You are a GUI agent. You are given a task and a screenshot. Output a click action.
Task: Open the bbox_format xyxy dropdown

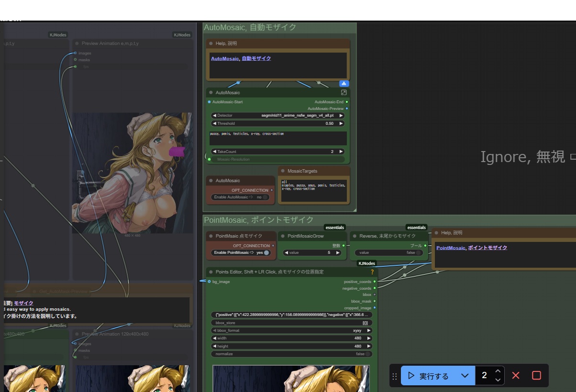pyautogui.click(x=291, y=330)
